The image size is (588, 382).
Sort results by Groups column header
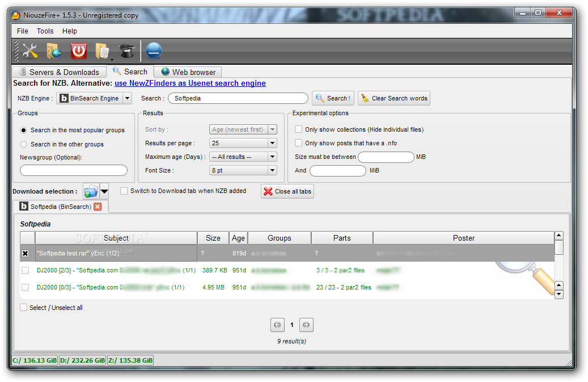(280, 238)
